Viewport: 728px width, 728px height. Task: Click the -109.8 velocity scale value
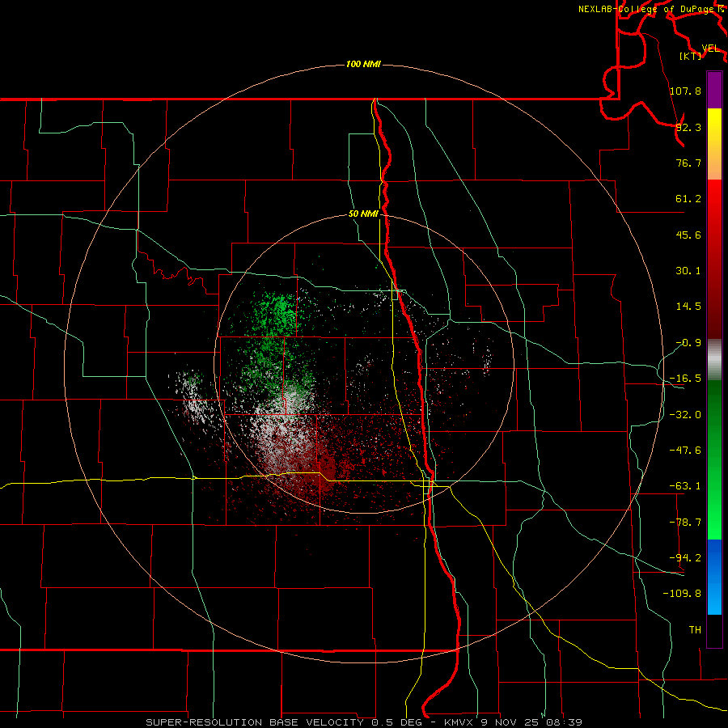(682, 594)
